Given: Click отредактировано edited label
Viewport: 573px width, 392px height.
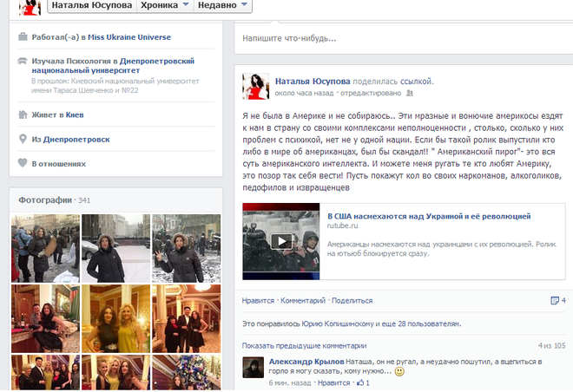Looking at the screenshot, I should (371, 93).
